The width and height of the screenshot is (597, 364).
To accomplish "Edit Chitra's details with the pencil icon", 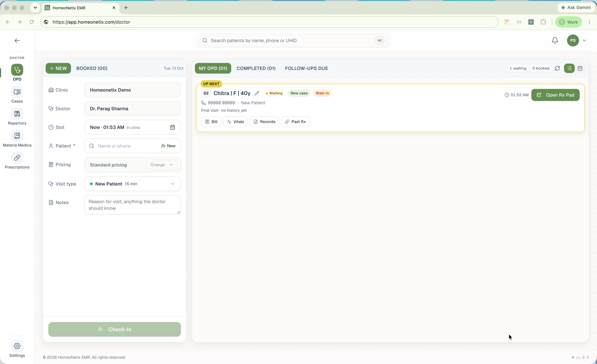I will 257,93.
